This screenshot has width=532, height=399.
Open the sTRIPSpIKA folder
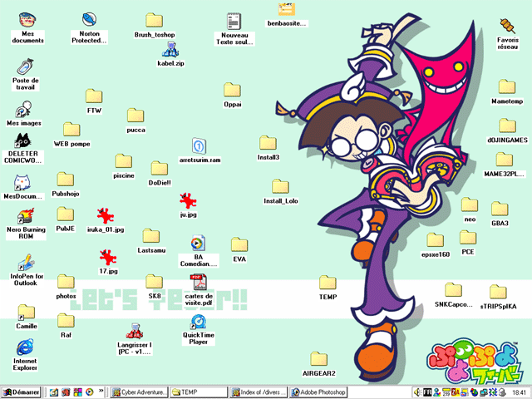point(498,293)
